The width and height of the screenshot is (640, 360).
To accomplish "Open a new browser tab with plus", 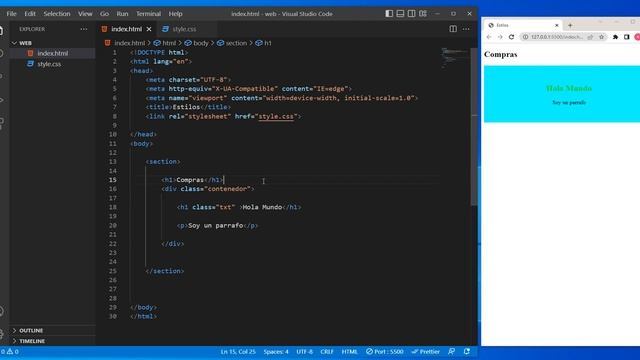I will (570, 25).
